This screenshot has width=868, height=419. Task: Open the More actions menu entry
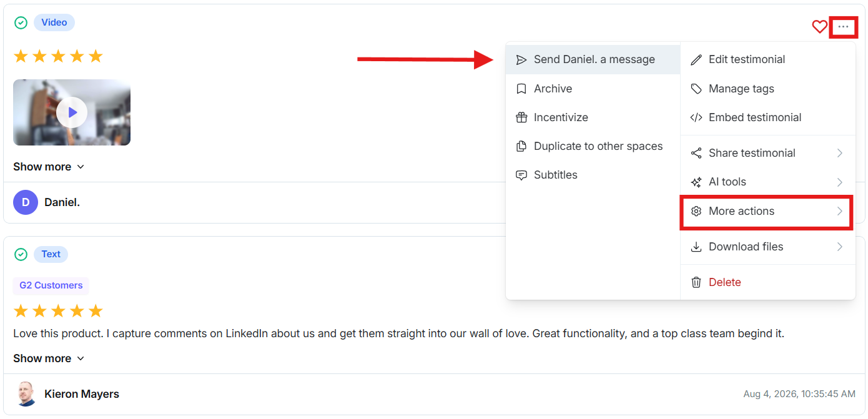767,211
